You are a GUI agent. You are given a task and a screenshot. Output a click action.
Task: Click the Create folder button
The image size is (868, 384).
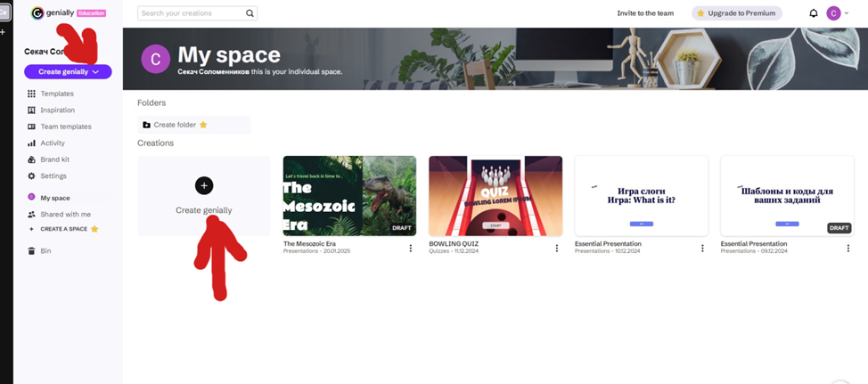(x=193, y=125)
